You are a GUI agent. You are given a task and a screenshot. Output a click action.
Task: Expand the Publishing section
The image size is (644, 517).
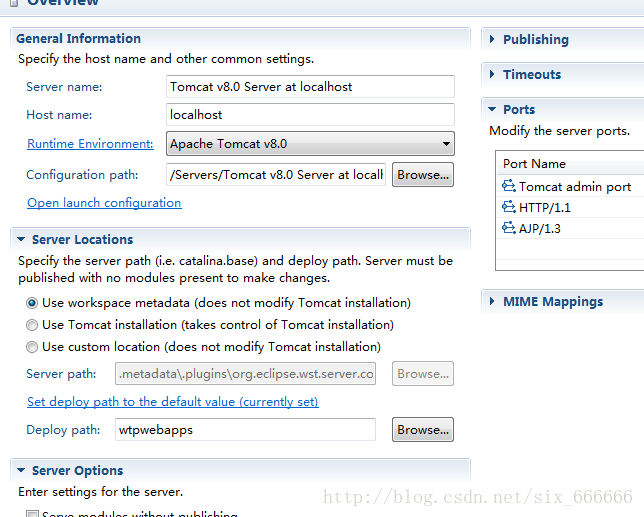click(492, 39)
